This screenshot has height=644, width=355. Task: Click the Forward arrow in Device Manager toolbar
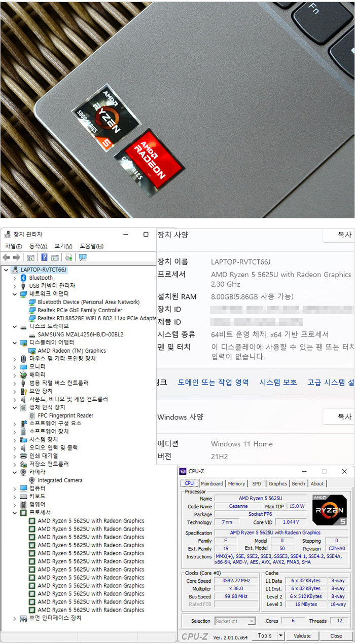[17, 258]
